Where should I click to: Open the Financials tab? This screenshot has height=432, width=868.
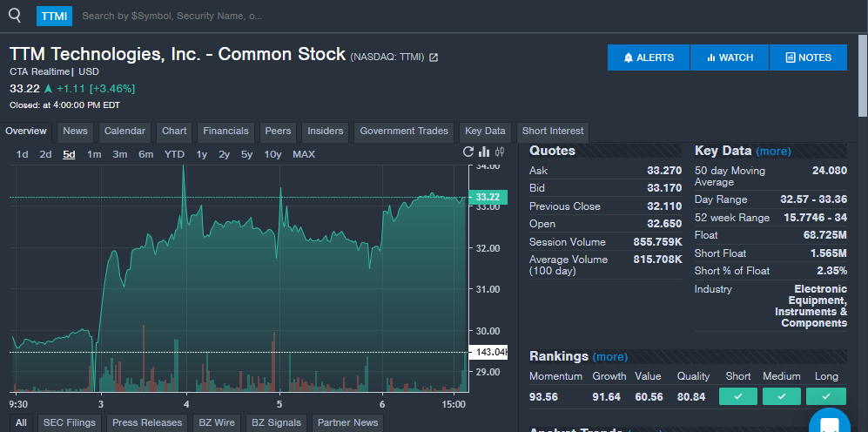pos(225,132)
